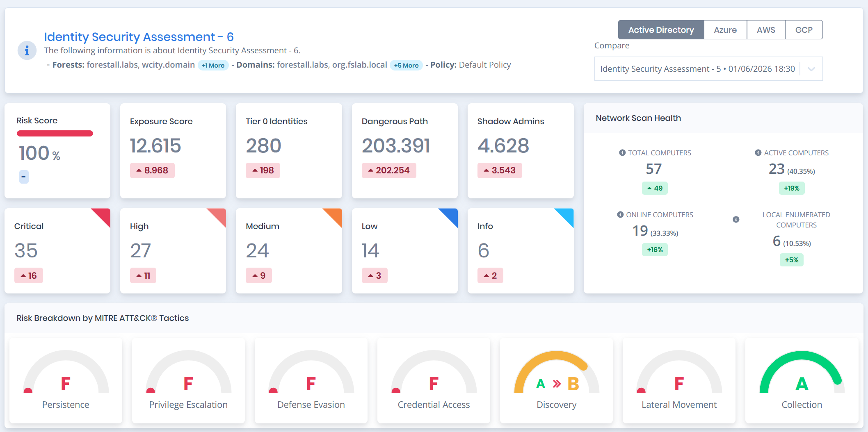Click the red Risk Score progress bar
The image size is (868, 432).
(55, 133)
